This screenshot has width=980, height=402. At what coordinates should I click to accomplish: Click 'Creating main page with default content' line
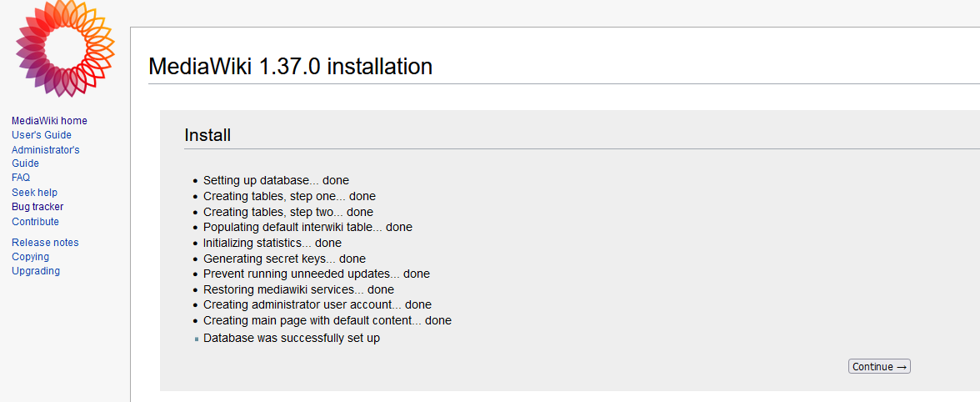(327, 320)
